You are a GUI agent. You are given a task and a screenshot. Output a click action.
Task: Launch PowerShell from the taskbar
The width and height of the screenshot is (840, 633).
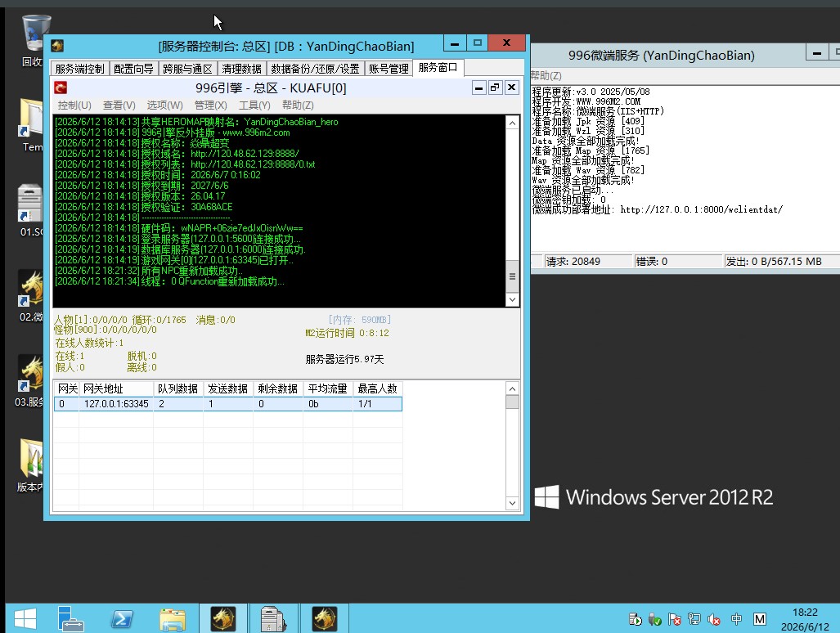pos(122,619)
